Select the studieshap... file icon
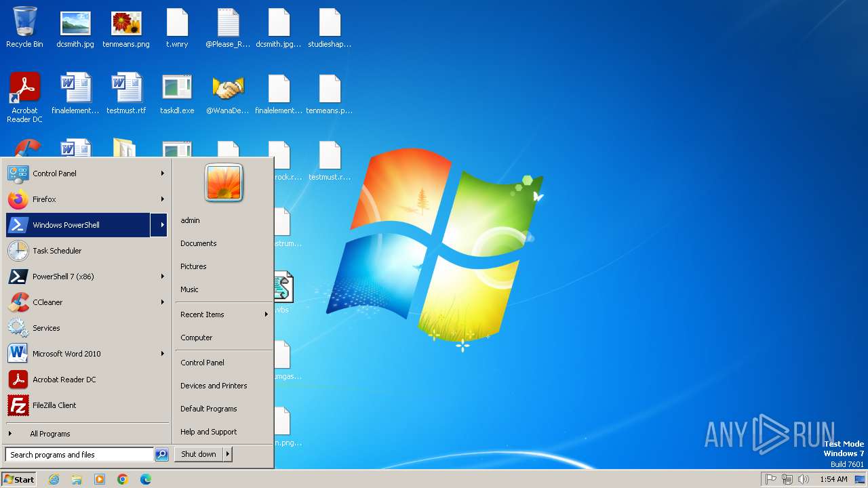The image size is (868, 488). [x=330, y=28]
